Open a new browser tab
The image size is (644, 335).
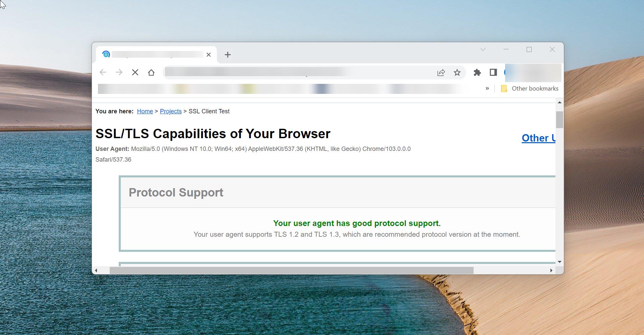click(x=228, y=54)
